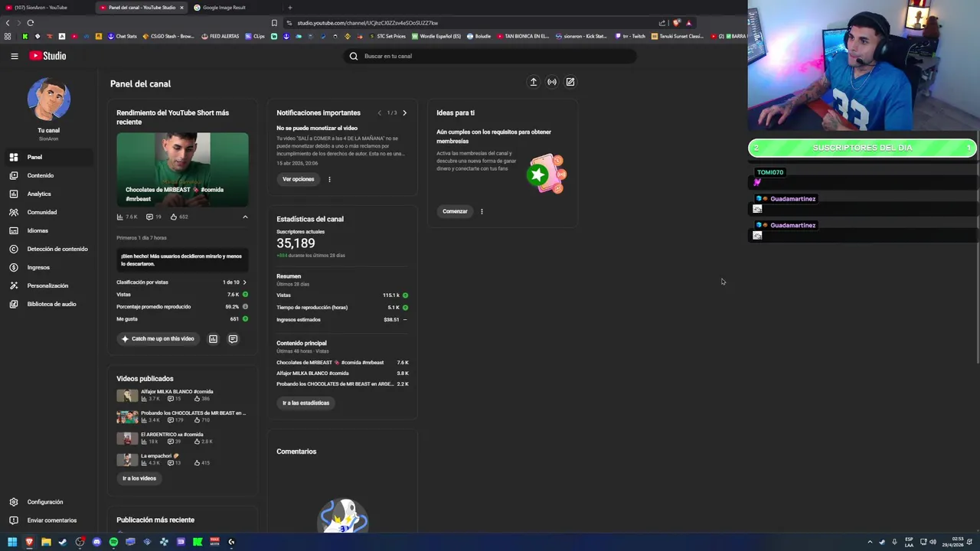Click Ir a las estadísticas button
Viewport: 980px width, 551px height.
pyautogui.click(x=305, y=403)
